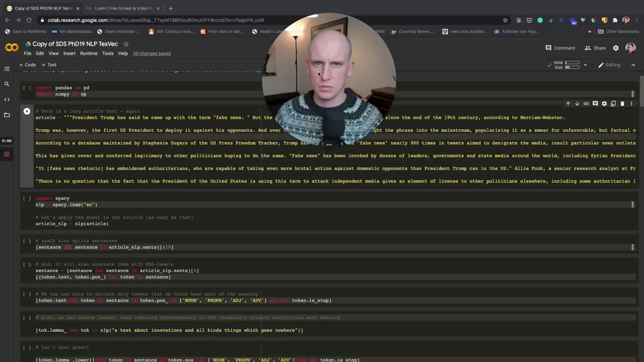
Task: Open table of contents sidebar
Action: [x=7, y=68]
